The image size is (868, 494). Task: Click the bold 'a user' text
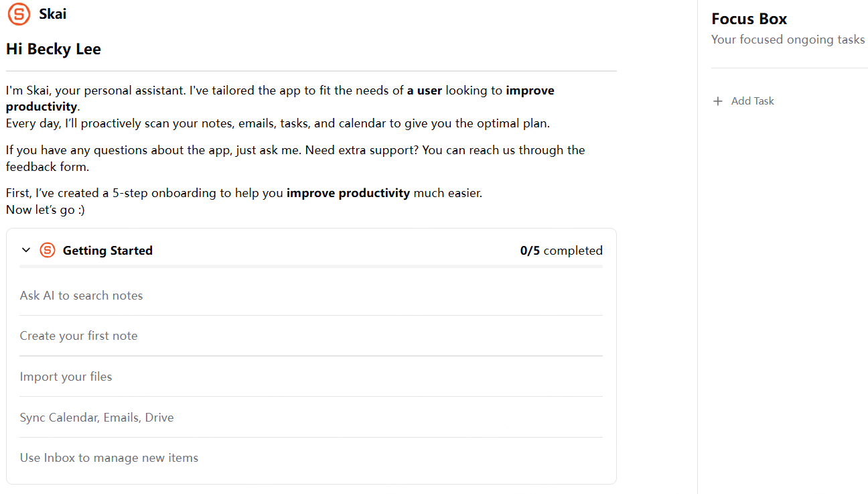pos(425,90)
